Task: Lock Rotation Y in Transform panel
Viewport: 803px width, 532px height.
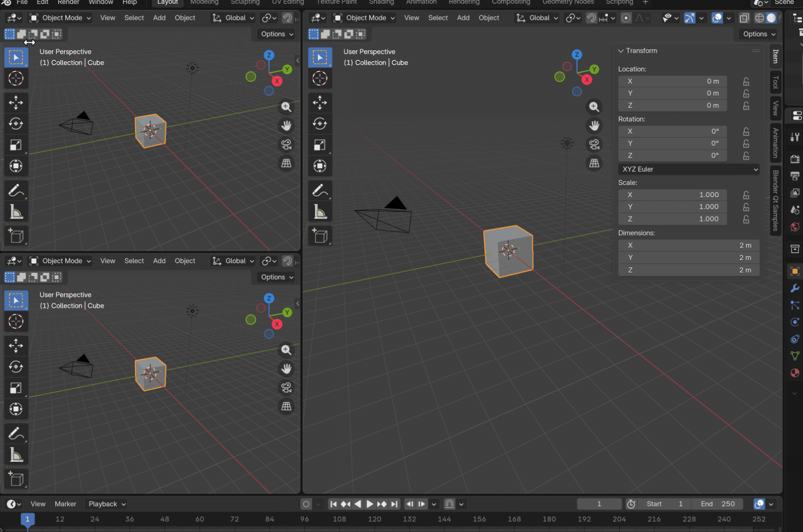Action: coord(746,144)
